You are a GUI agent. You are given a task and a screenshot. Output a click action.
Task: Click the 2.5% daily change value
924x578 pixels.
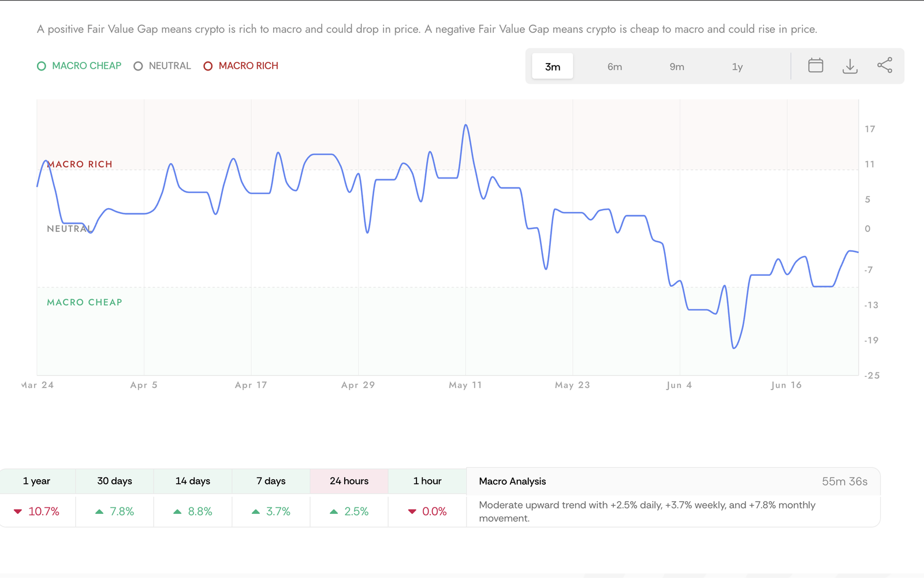(x=356, y=512)
